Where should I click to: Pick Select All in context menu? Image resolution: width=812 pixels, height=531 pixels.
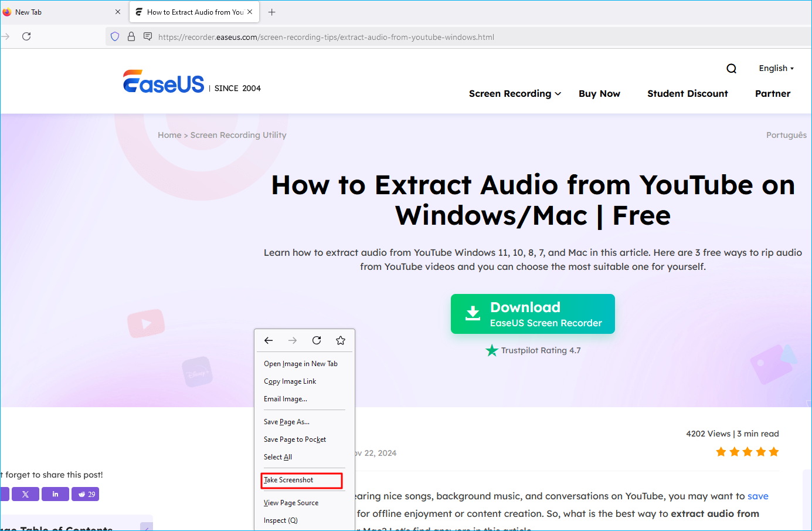click(x=278, y=457)
